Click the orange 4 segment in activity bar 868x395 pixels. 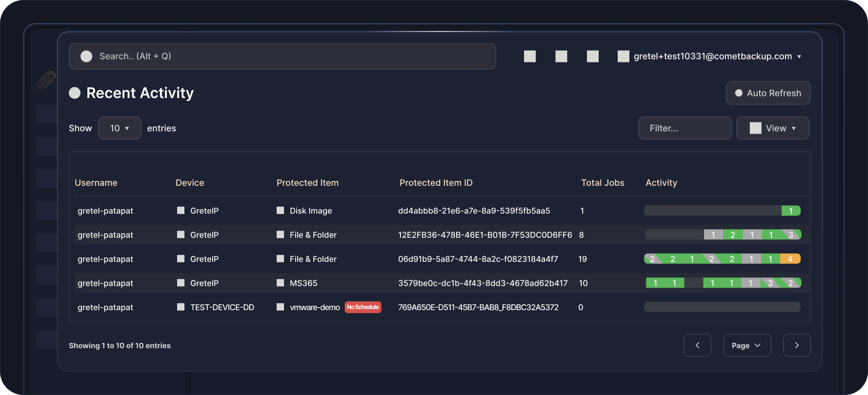coord(790,259)
